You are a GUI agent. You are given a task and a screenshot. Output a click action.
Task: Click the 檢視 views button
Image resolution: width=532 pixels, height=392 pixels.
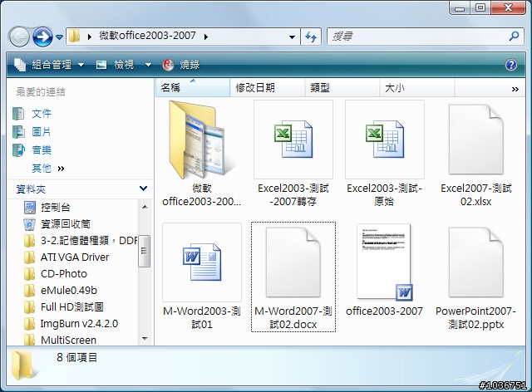point(116,65)
